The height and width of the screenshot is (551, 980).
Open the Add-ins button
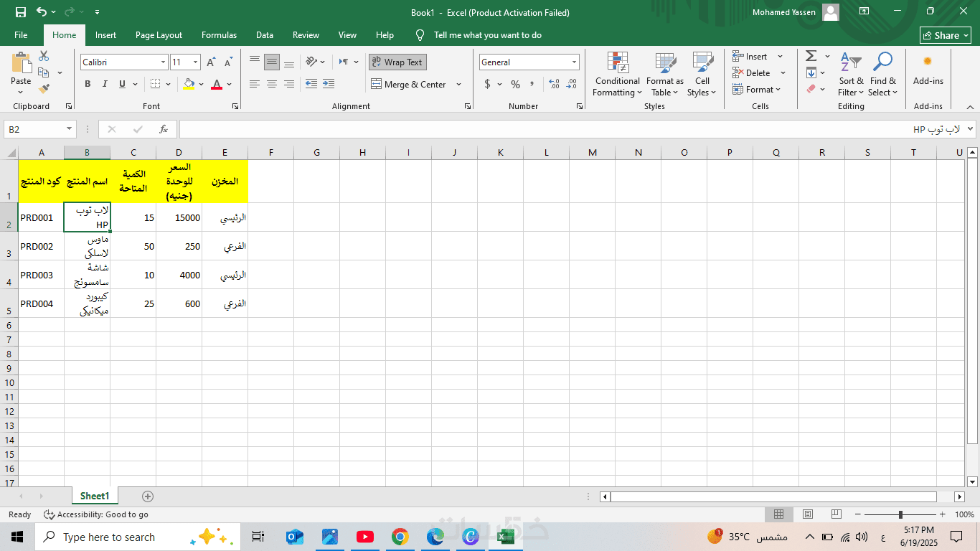[x=928, y=69]
